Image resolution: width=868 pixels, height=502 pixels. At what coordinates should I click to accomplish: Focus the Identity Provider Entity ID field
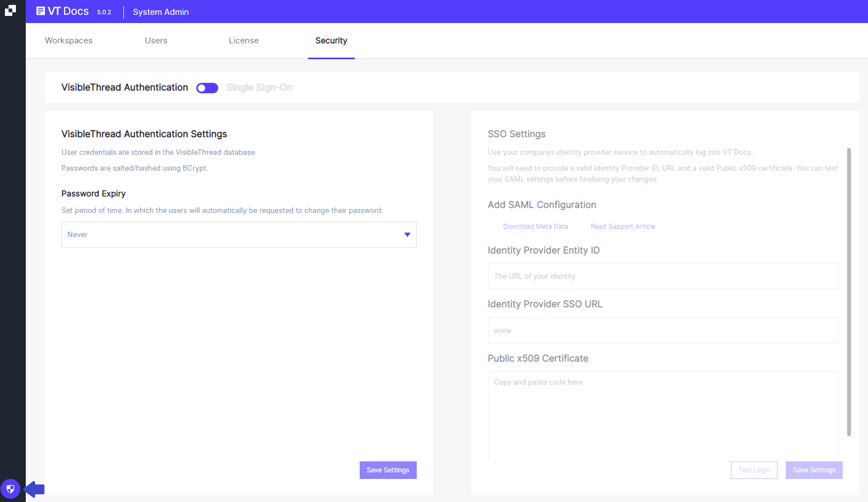click(663, 276)
